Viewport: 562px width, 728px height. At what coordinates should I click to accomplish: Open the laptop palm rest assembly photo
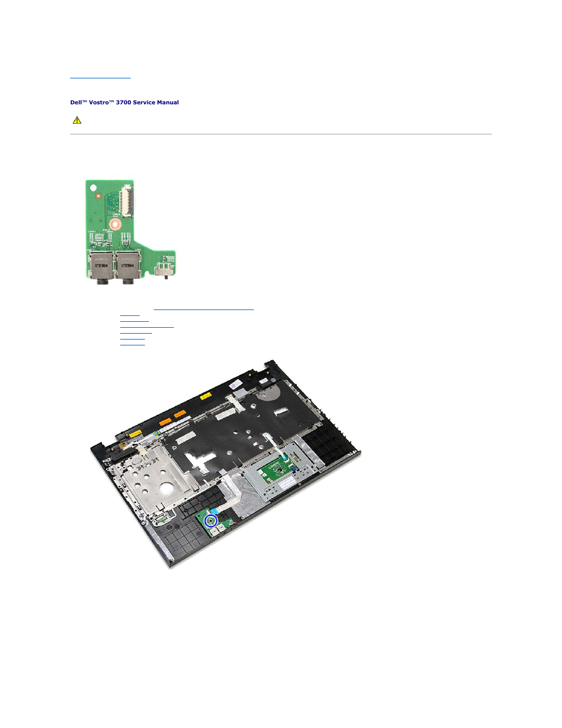226,465
